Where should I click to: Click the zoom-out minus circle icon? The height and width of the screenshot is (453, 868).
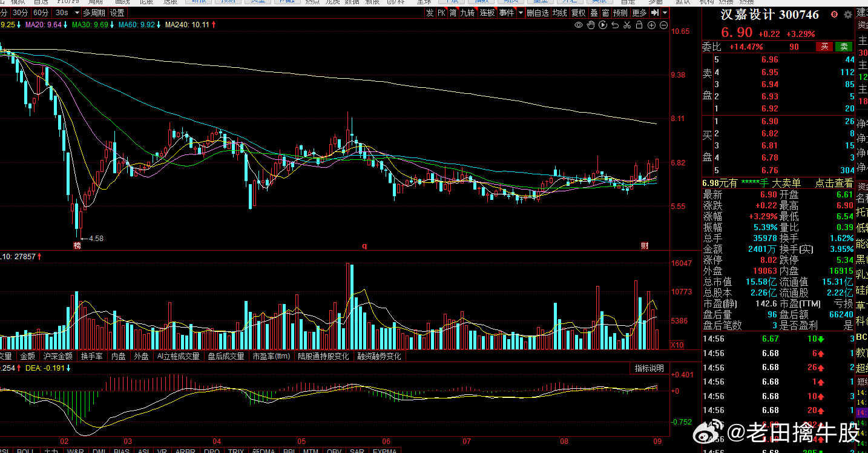coord(663,25)
